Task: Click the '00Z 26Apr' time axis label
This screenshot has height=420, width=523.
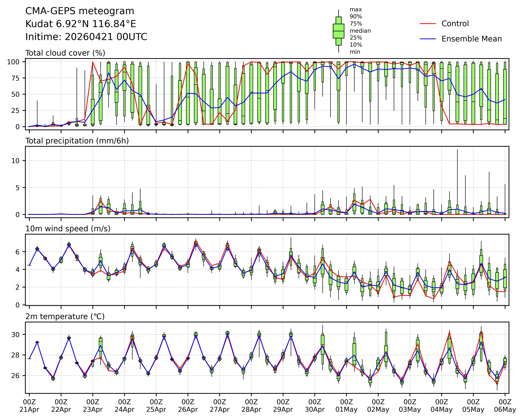Action: click(188, 406)
